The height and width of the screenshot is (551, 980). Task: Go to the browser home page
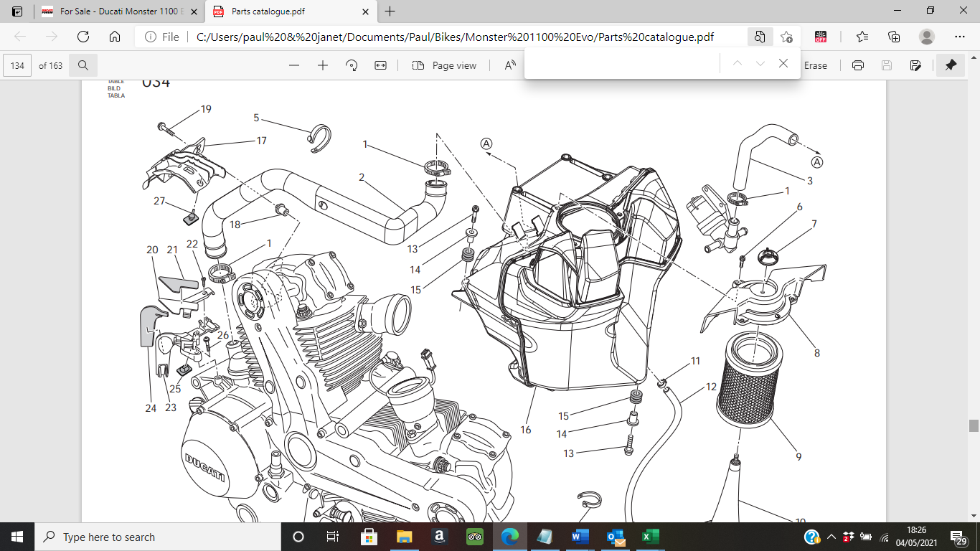pos(114,37)
